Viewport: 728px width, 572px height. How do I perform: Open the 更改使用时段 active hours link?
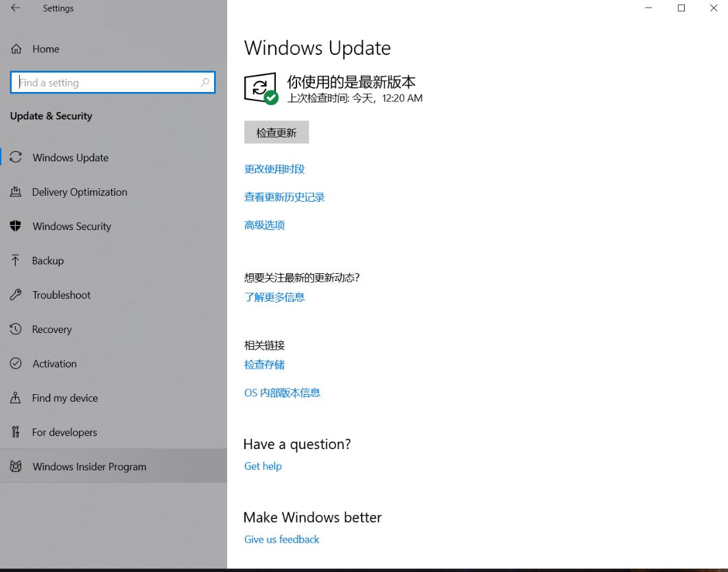[274, 169]
